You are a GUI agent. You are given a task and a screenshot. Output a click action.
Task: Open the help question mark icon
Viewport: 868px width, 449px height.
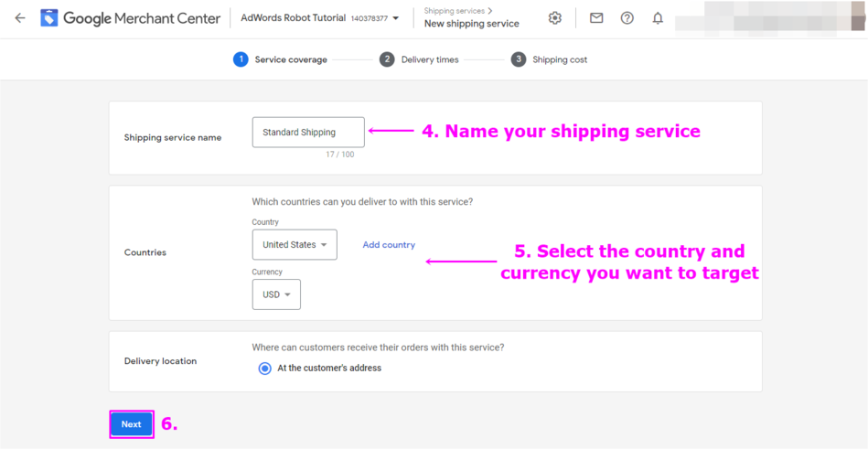(x=627, y=18)
